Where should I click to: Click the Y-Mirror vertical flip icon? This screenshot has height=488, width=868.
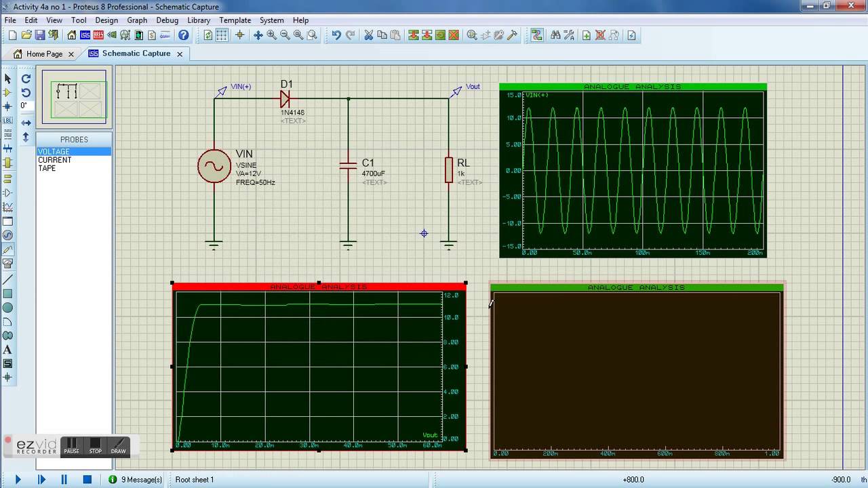26,136
